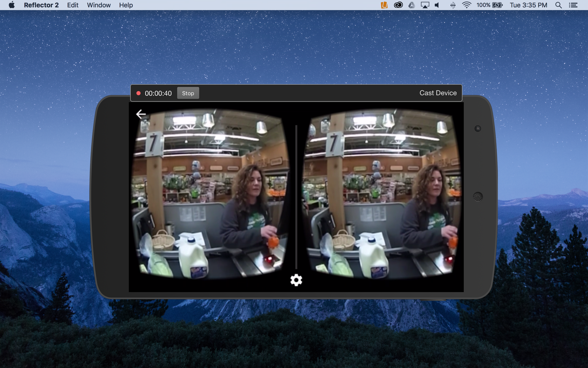Open Cardboard settings gear icon
Screen dimensions: 588x368
tap(296, 280)
